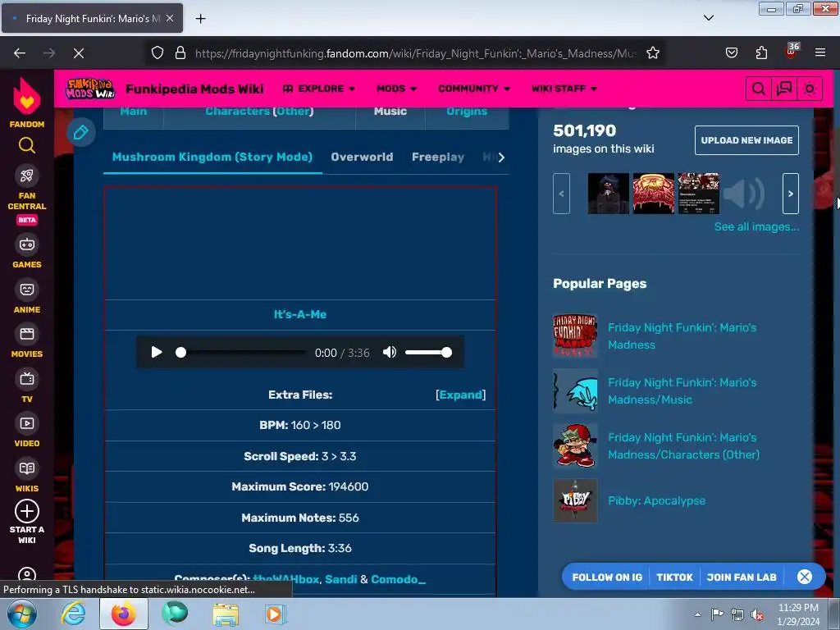Dismiss the social follow banner
Screen dimensions: 840x630
pos(805,577)
